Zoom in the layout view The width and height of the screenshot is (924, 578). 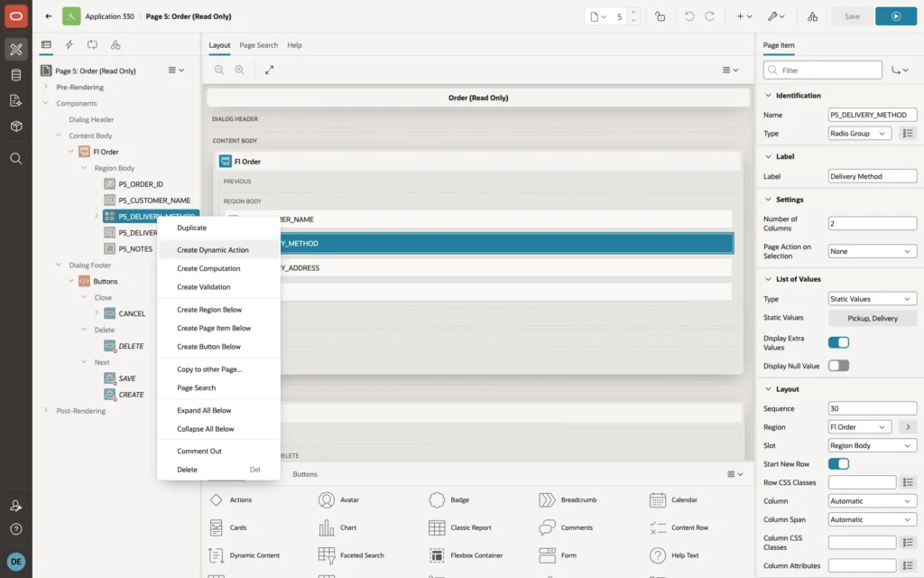pos(239,70)
